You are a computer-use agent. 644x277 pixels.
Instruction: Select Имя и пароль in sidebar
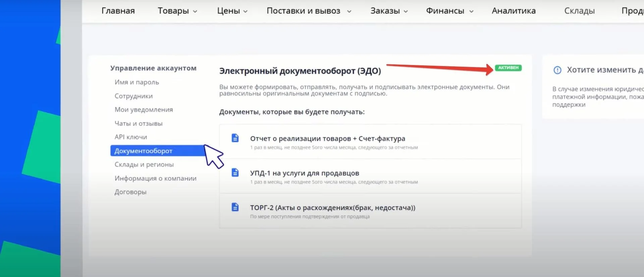137,82
